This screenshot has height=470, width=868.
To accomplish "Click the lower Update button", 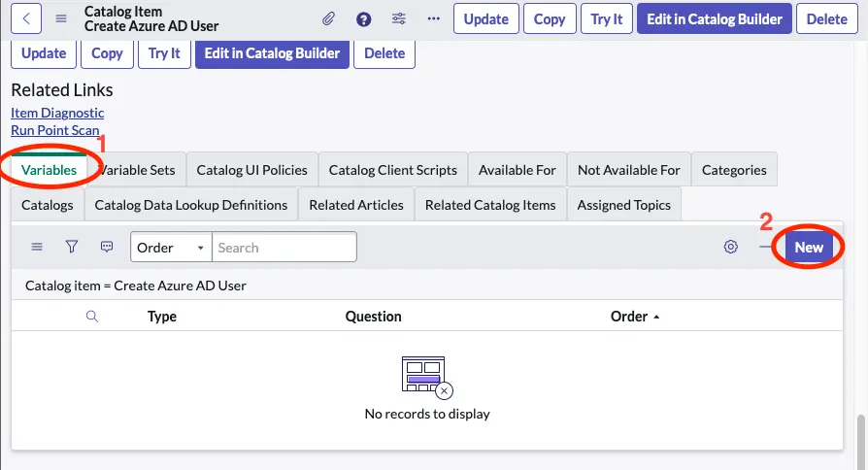I will tap(44, 53).
